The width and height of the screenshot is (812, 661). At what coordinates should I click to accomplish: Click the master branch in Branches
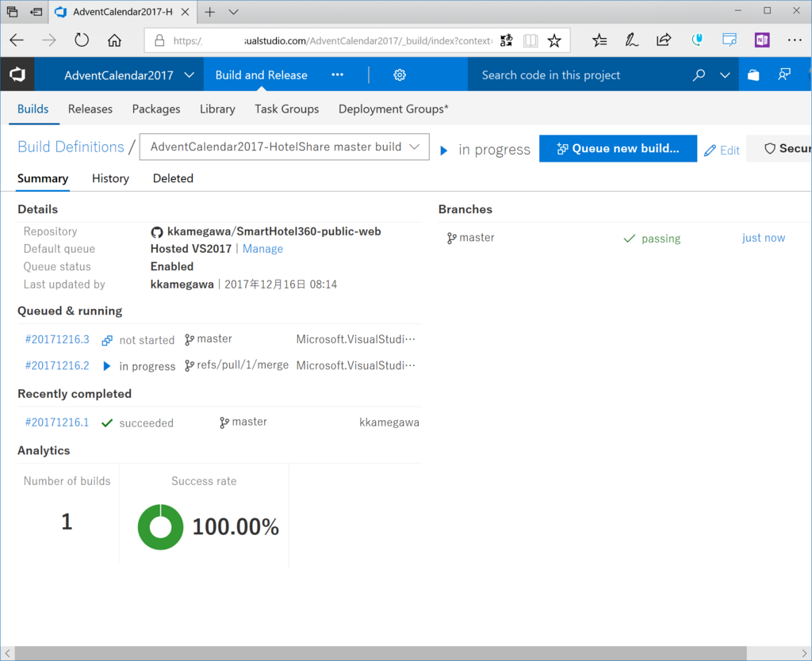(x=471, y=238)
